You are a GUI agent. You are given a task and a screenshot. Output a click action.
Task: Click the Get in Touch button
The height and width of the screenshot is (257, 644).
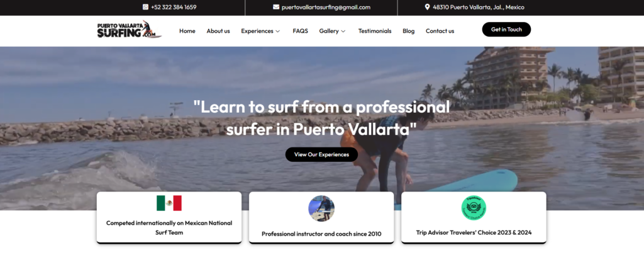(x=506, y=30)
